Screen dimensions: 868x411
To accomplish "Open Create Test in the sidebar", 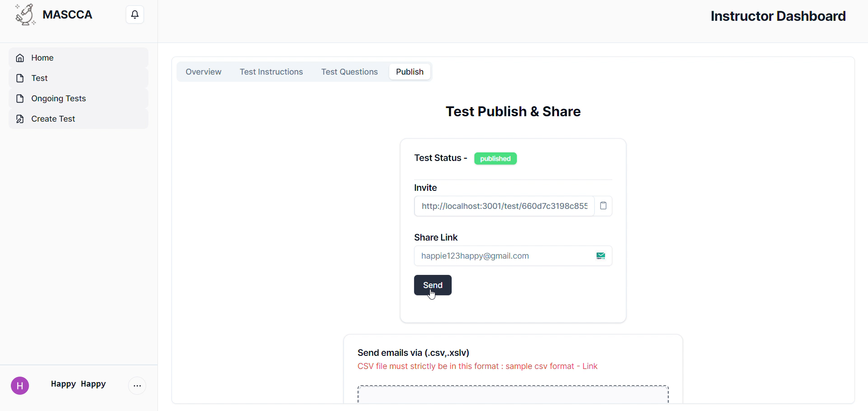I will tap(78, 119).
